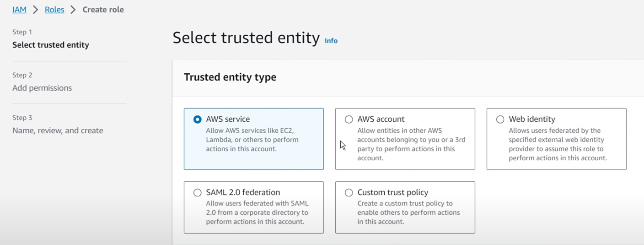Click the Trusted entity type section heading
This screenshot has width=644, height=245.
pos(230,77)
